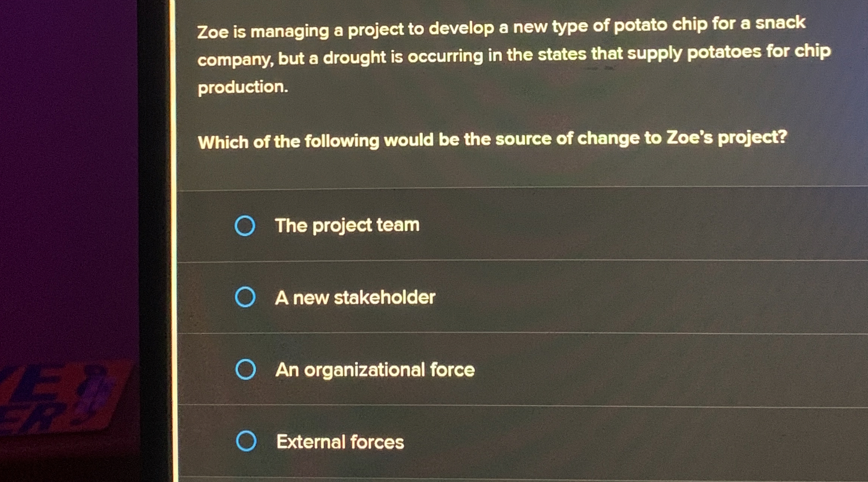Select the radio button for "A new stakeholder"
This screenshot has width=868, height=482.
[246, 297]
